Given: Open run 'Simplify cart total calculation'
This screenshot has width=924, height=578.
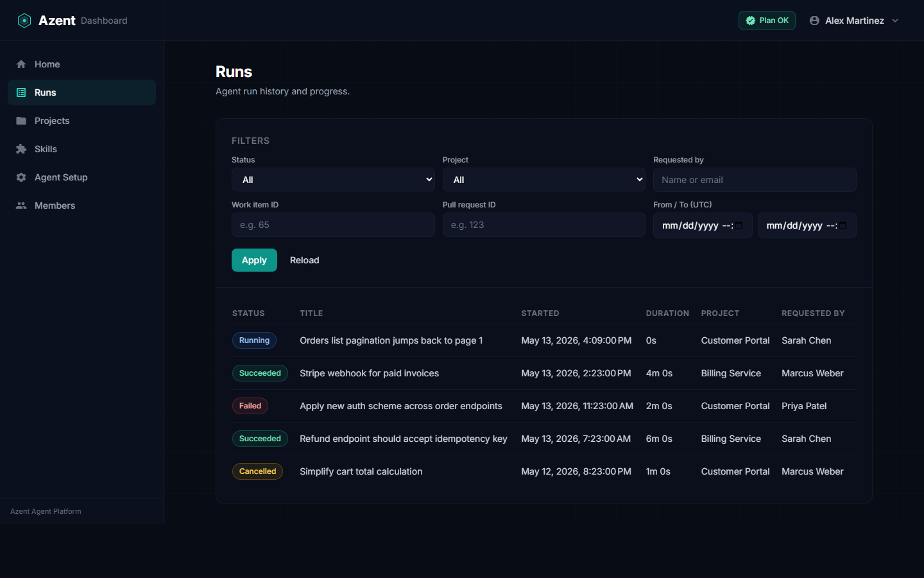Looking at the screenshot, I should pos(361,471).
